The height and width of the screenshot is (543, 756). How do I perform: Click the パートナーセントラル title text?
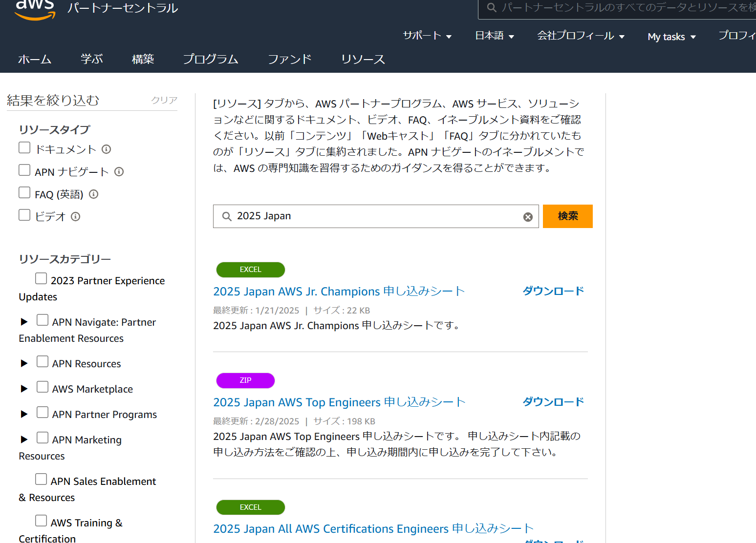[x=123, y=8]
